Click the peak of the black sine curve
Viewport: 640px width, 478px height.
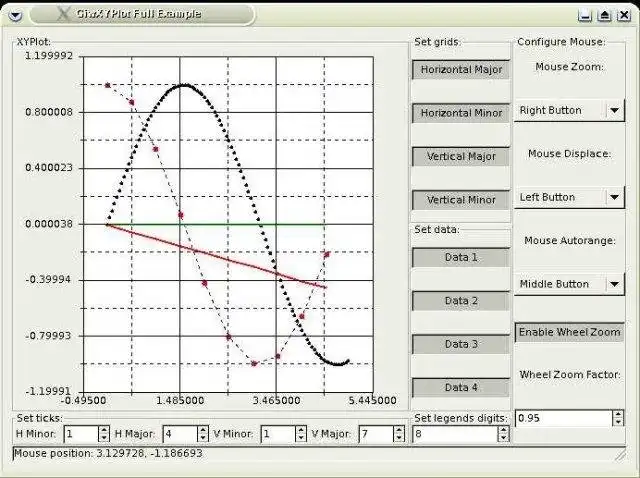pos(184,85)
